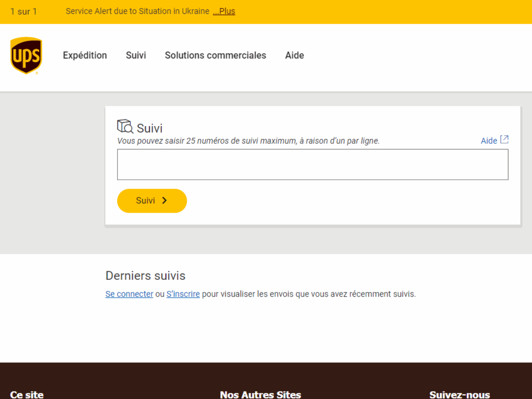Click the 'Nos Autres Sites' footer heading
The width and height of the screenshot is (532, 399).
pos(260,395)
